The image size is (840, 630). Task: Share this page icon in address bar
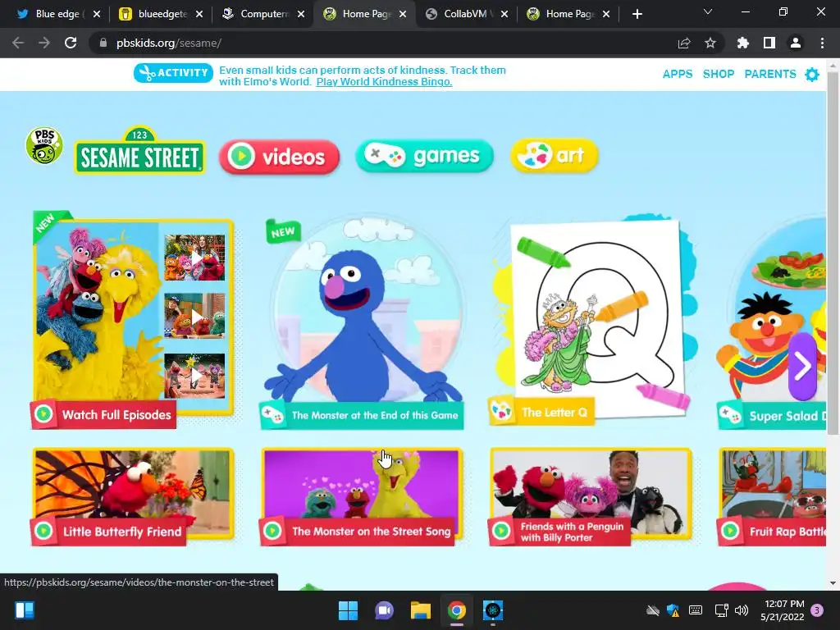[684, 43]
